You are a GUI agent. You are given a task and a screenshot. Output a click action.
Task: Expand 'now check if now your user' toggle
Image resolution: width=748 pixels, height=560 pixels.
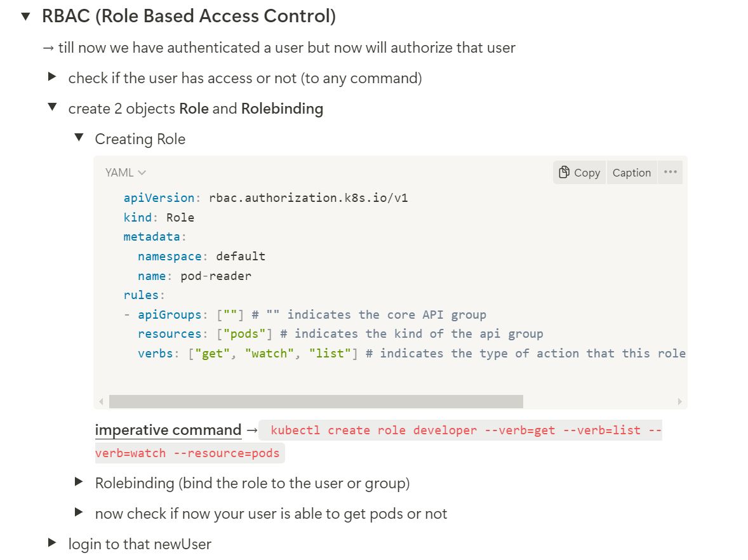coord(79,512)
